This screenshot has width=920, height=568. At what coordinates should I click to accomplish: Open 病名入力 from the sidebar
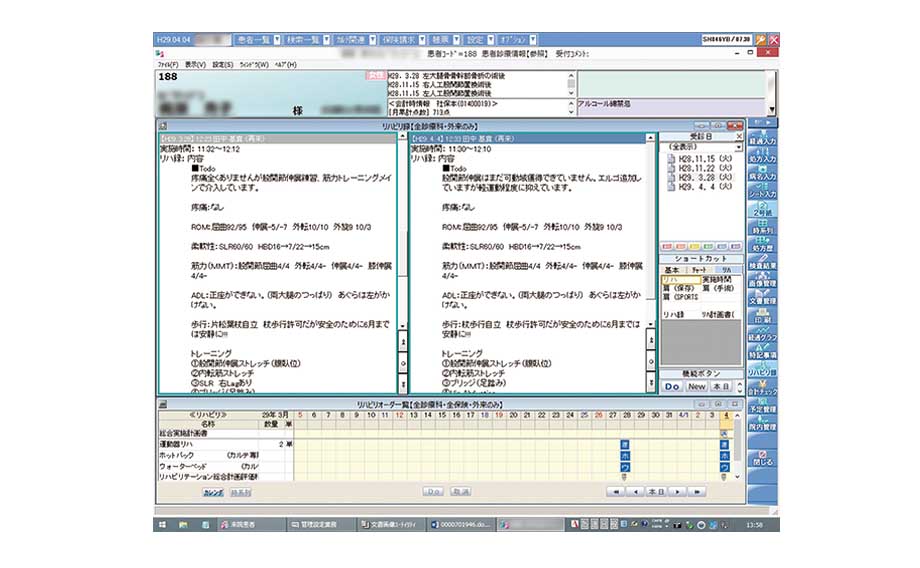763,176
